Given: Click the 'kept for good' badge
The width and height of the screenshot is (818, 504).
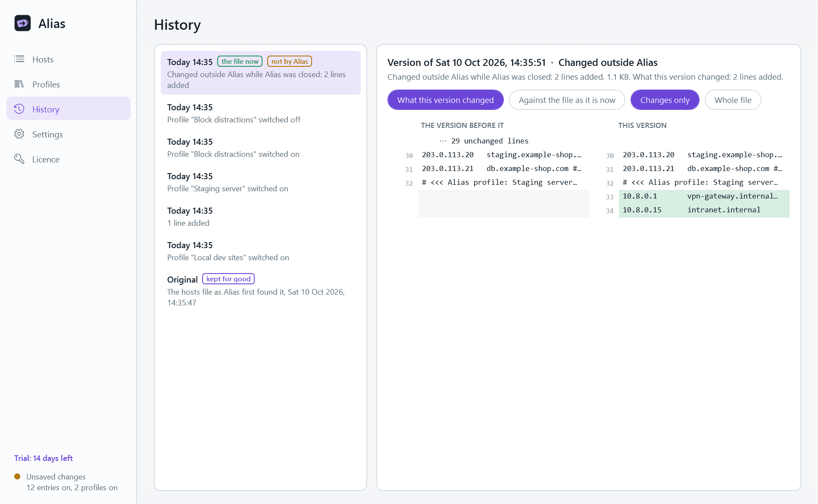Looking at the screenshot, I should [228, 279].
